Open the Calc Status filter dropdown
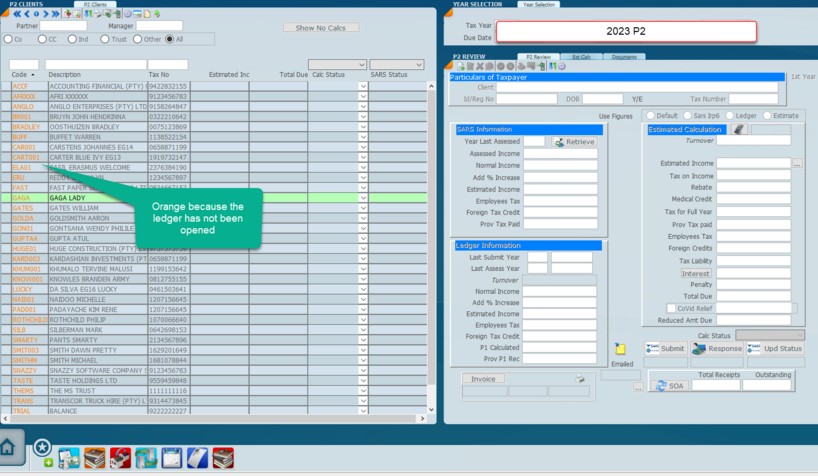This screenshot has width=818, height=476. [361, 65]
